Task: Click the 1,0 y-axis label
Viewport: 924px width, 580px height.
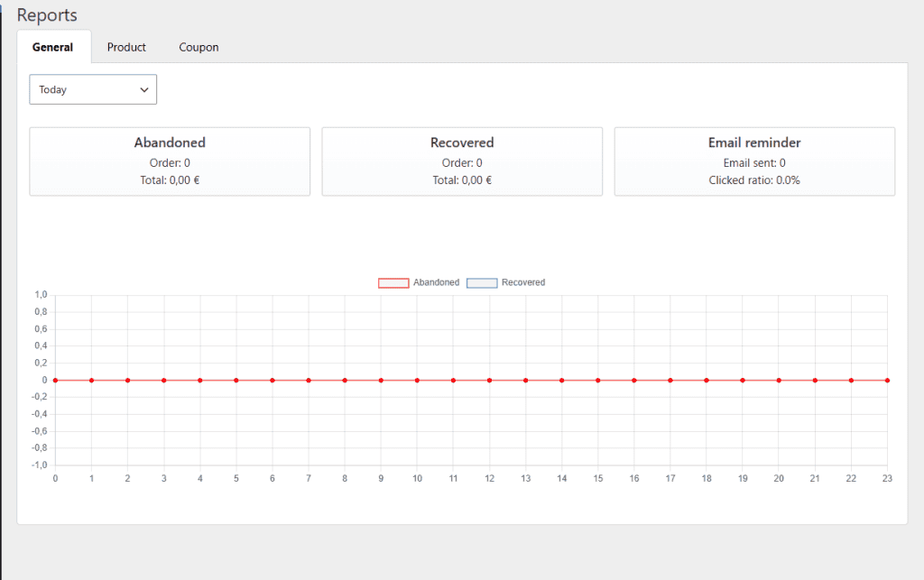Action: 41,295
